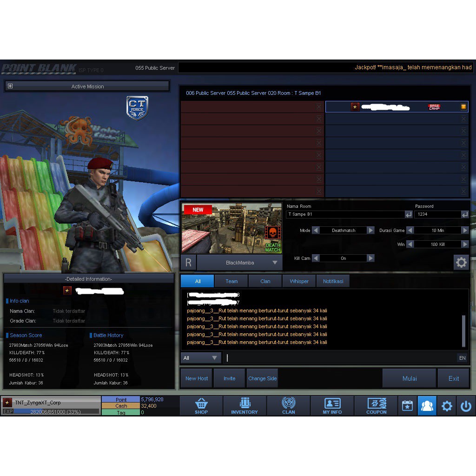Open the calendar event icon
The width and height of the screenshot is (476, 476).
(x=407, y=406)
